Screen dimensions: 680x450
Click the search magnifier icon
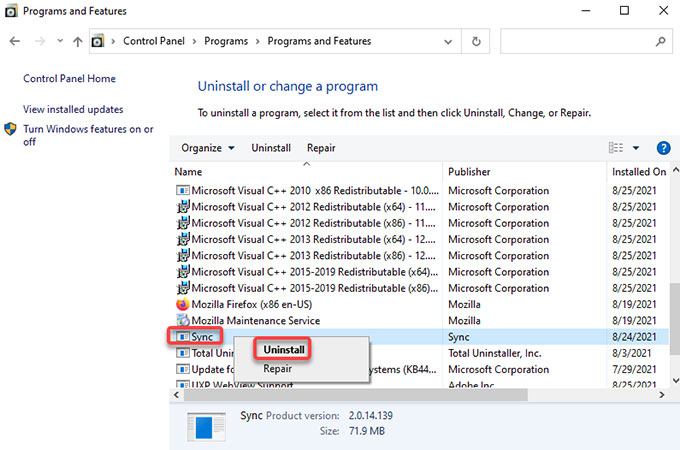[x=660, y=41]
